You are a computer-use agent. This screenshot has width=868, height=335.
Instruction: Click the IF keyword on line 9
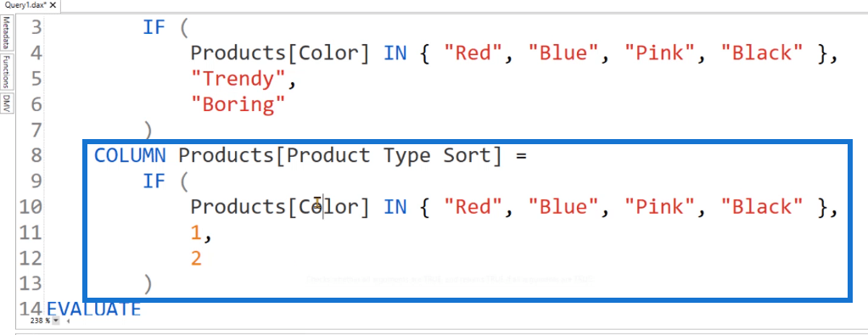tap(154, 181)
